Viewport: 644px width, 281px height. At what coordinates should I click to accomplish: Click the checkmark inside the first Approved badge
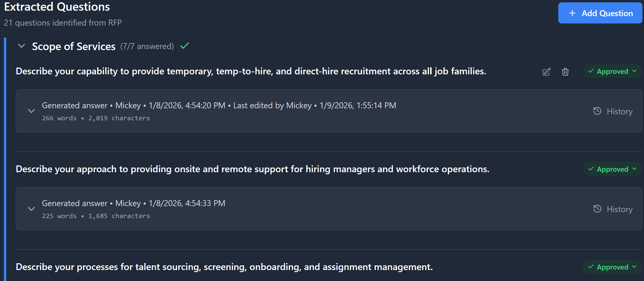pos(591,71)
